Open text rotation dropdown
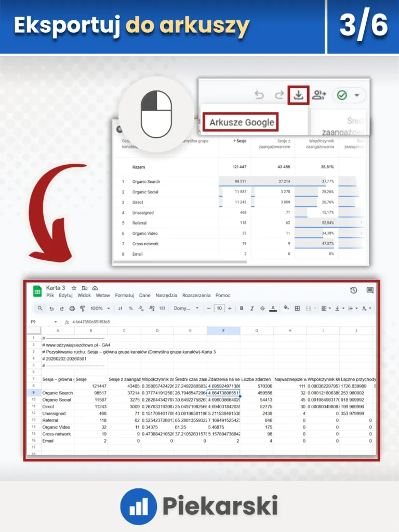The image size is (399, 532). click(366, 309)
